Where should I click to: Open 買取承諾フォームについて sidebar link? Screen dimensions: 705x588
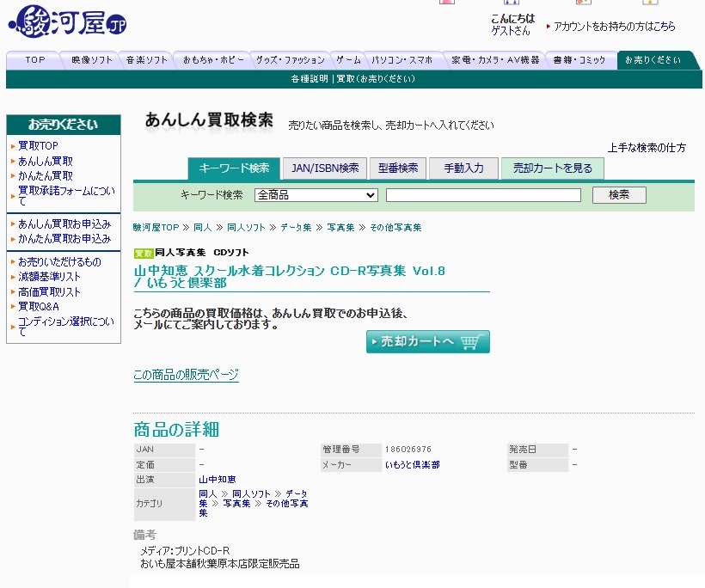[x=66, y=195]
